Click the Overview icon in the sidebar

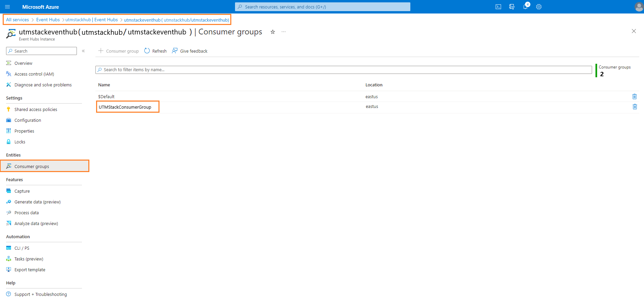(9, 63)
